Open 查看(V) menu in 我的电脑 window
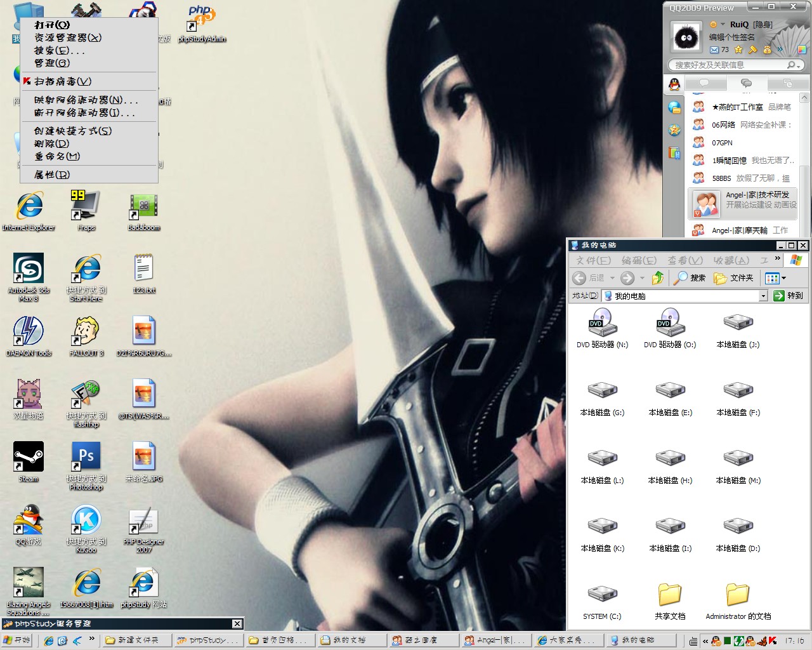 (685, 260)
